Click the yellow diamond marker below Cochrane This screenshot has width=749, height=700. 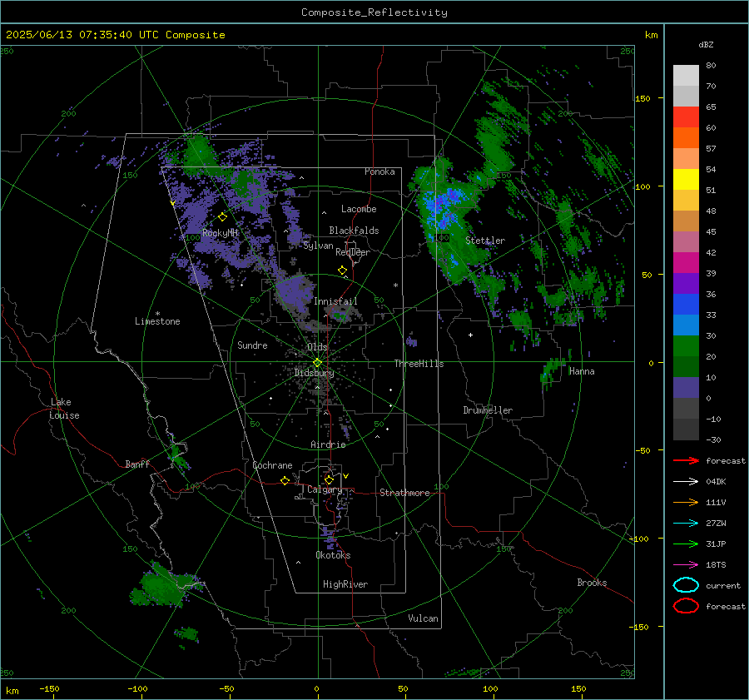click(285, 480)
